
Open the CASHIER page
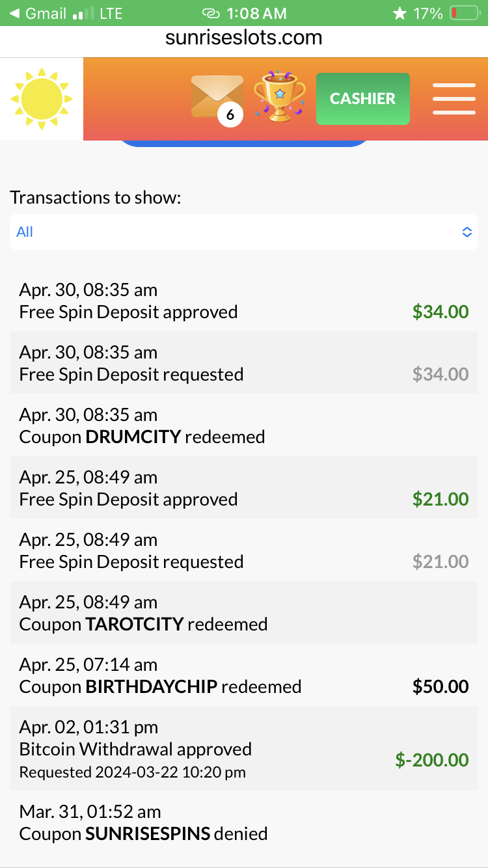pyautogui.click(x=362, y=99)
